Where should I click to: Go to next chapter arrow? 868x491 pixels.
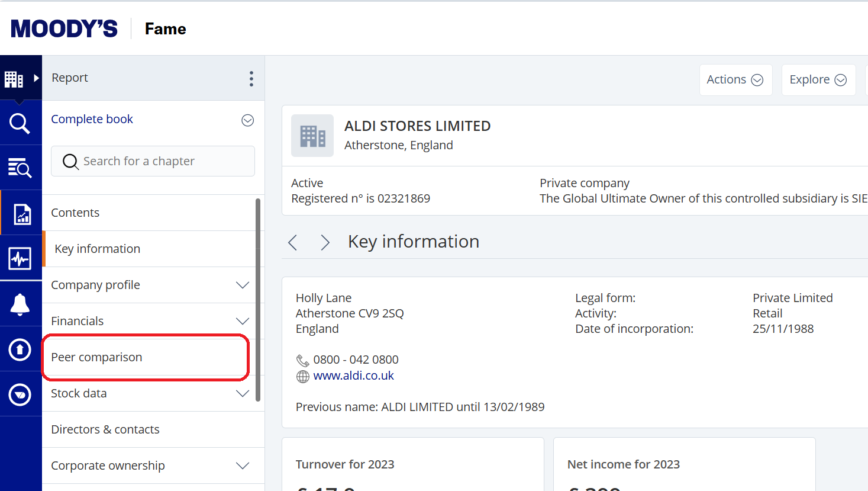[325, 242]
